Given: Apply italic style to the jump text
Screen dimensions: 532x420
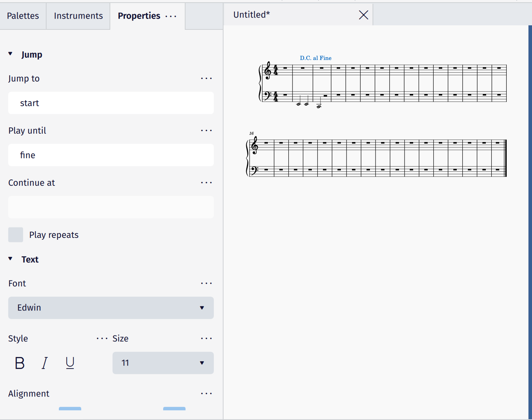Looking at the screenshot, I should (44, 363).
